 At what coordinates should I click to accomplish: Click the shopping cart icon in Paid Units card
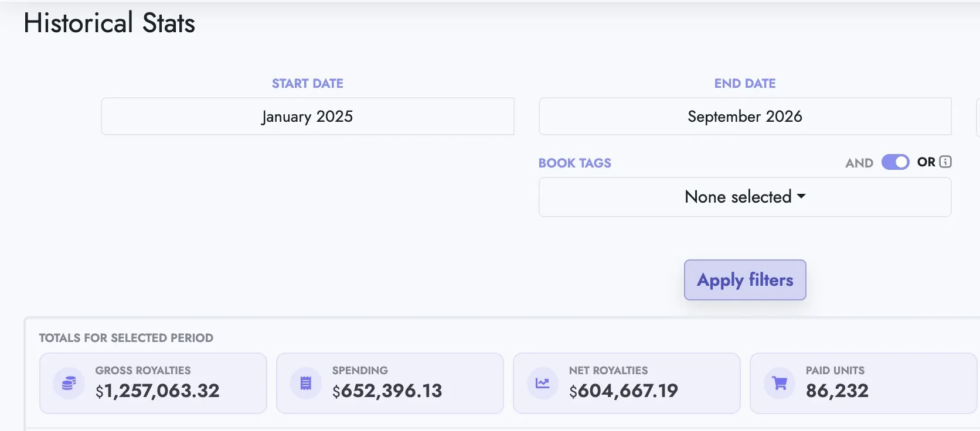pyautogui.click(x=780, y=384)
